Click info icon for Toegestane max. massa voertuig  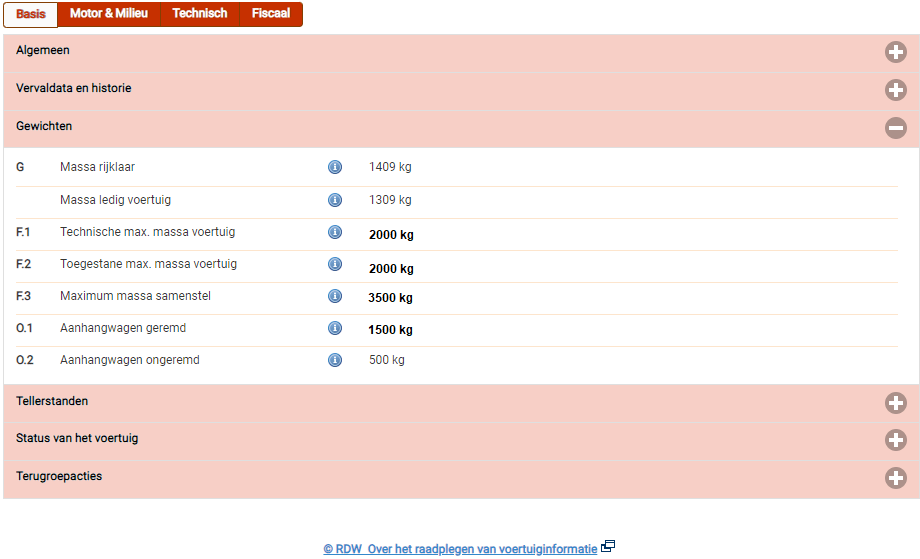pos(335,264)
